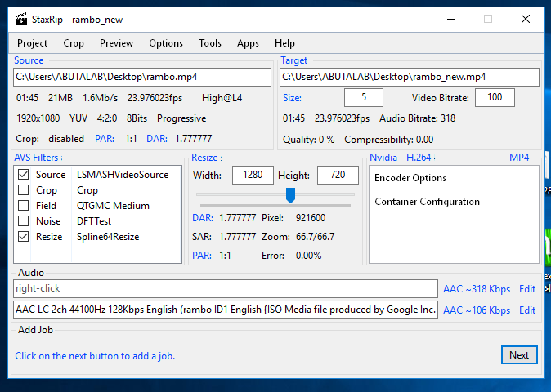The width and height of the screenshot is (551, 392).
Task: Open the Project menu
Action: pyautogui.click(x=33, y=43)
